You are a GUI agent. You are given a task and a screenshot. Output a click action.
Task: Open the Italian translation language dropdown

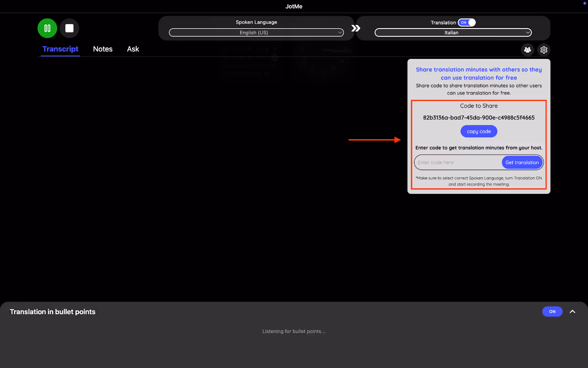pos(453,33)
